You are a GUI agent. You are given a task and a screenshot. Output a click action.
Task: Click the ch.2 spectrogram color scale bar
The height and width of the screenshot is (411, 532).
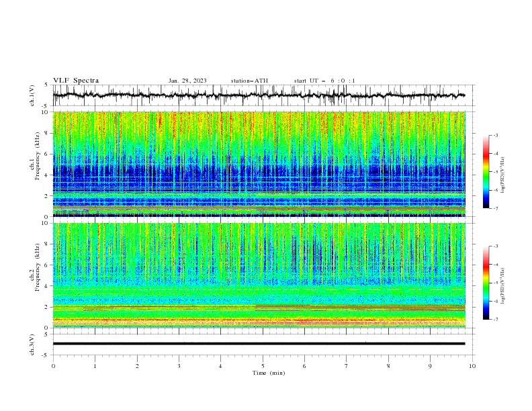coord(486,283)
